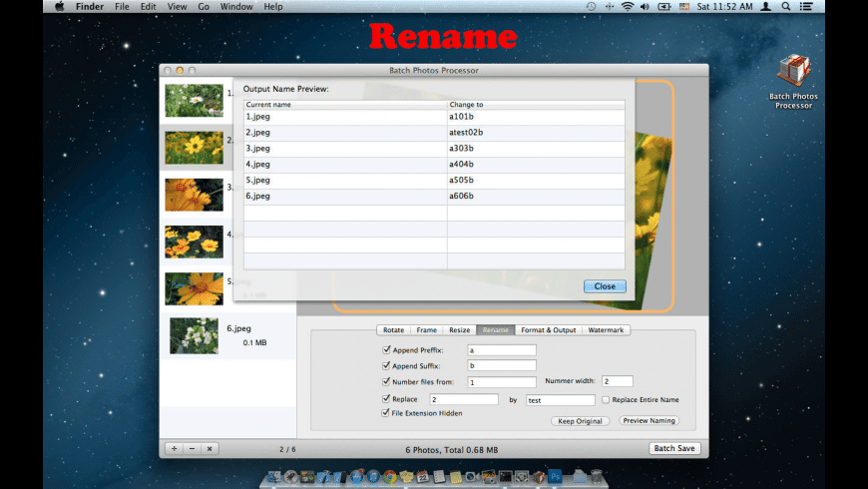The image size is (868, 489).
Task: Open the Go menu
Action: [x=204, y=7]
